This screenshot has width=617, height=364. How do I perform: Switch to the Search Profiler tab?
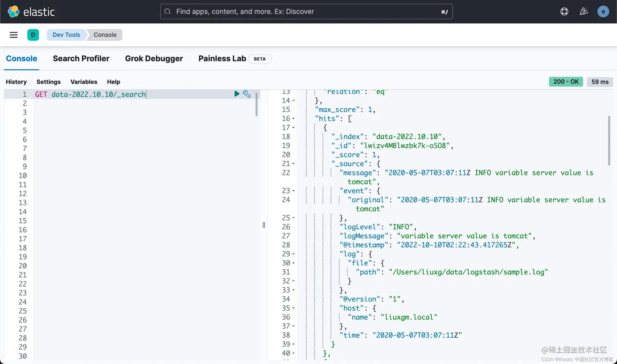point(81,59)
